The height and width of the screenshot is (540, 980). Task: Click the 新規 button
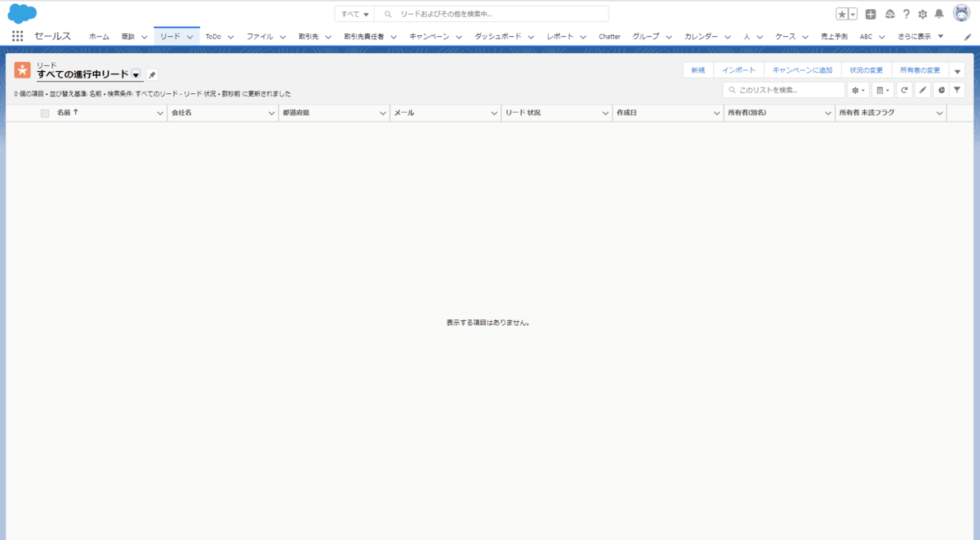[x=698, y=70]
